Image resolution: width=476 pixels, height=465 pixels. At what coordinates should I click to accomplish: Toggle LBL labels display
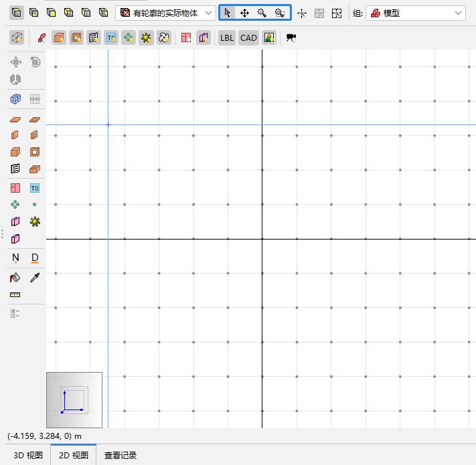point(227,37)
